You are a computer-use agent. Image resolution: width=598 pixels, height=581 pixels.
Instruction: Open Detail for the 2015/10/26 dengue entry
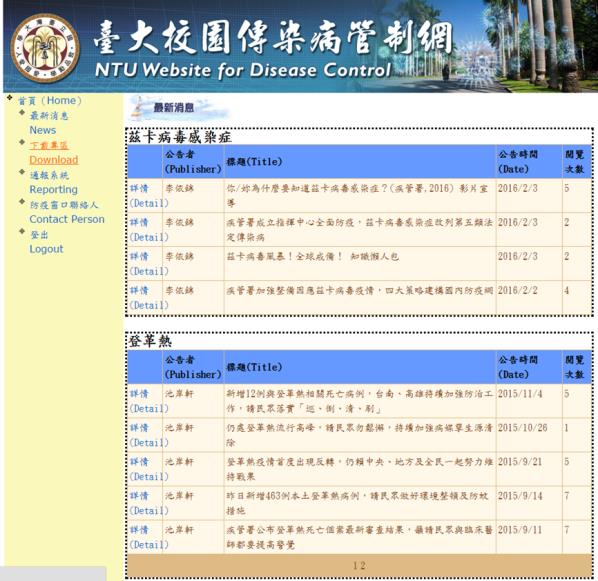point(148,435)
